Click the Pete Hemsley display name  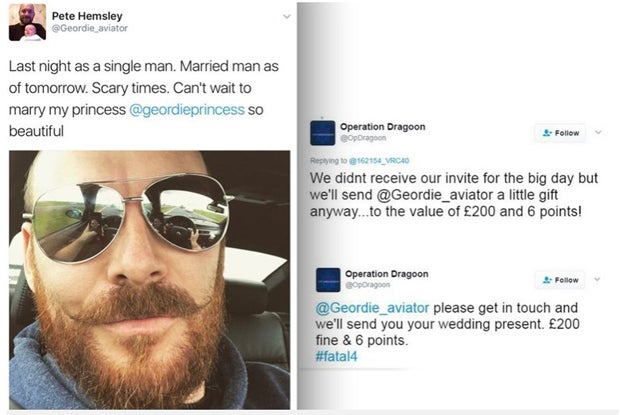tap(87, 16)
